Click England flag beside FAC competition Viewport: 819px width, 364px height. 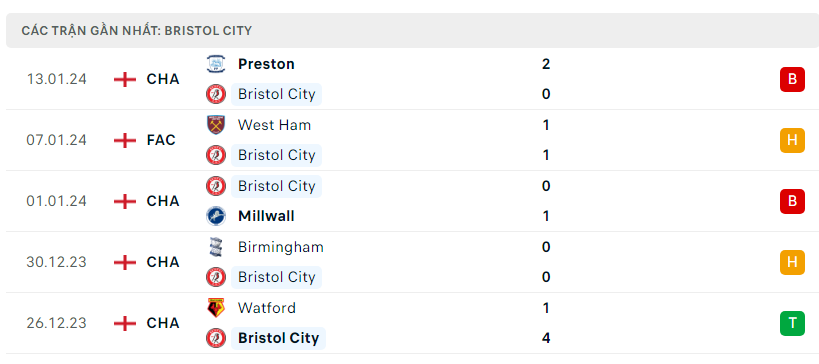[124, 140]
